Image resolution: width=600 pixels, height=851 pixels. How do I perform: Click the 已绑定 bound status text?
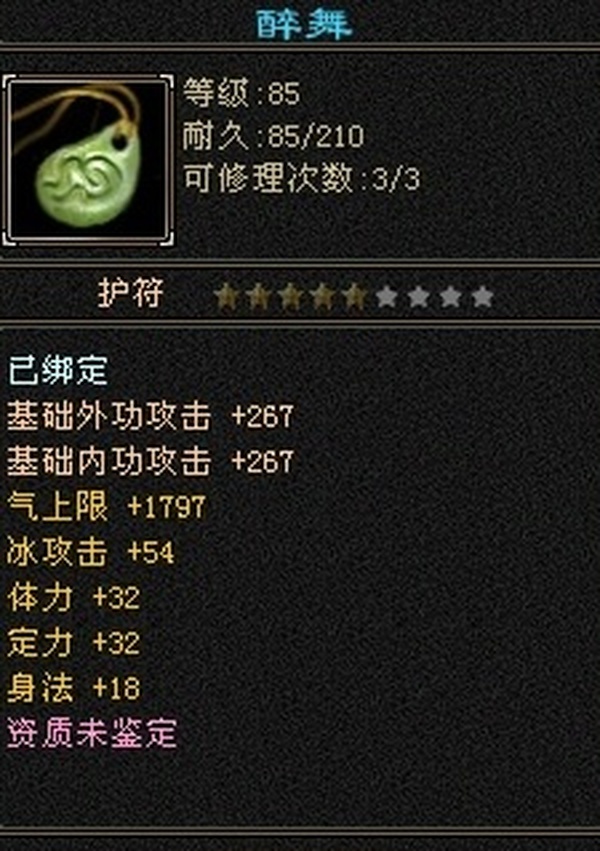click(x=58, y=371)
